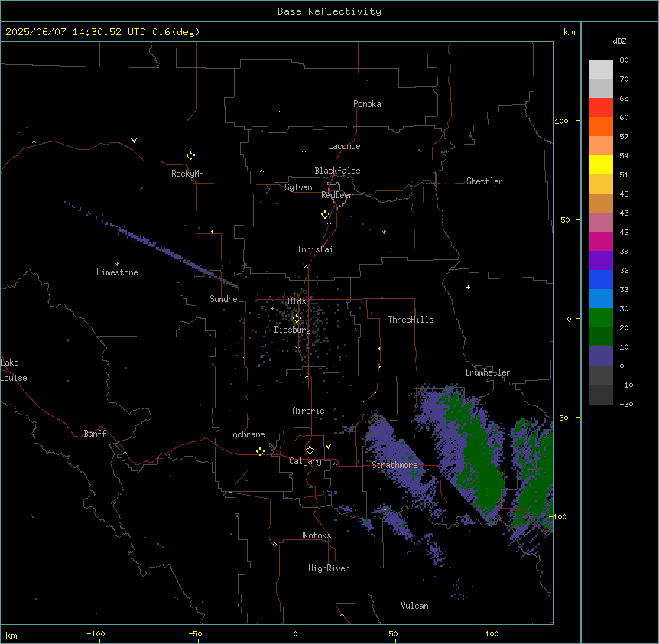Select the violet 36–39 dBZ legend swatch
Image resolution: width=659 pixels, height=644 pixels.
[x=601, y=261]
